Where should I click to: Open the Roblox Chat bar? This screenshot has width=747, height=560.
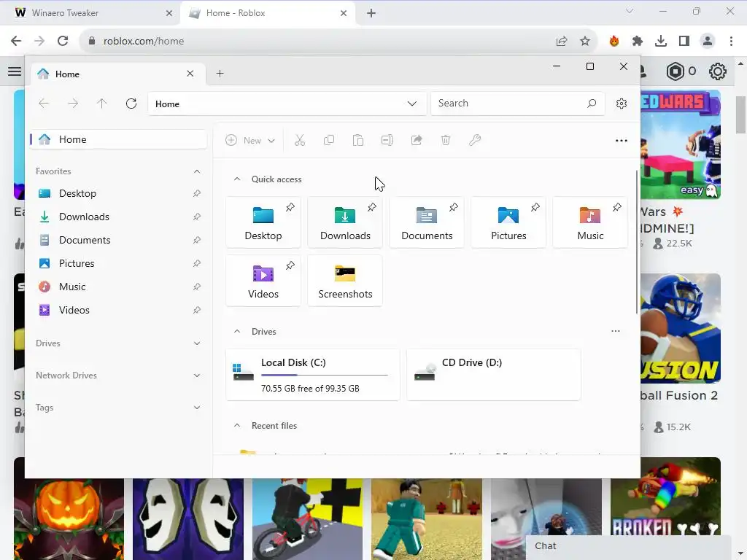[x=628, y=547]
